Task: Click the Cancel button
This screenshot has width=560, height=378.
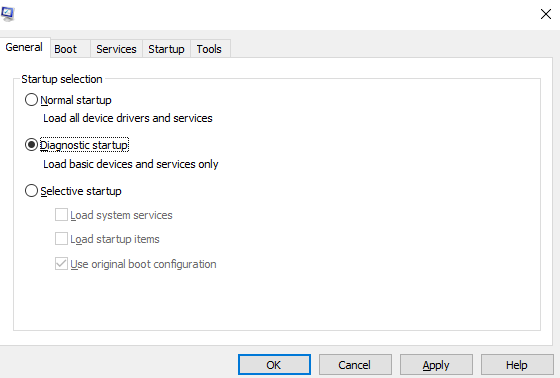Action: click(355, 365)
